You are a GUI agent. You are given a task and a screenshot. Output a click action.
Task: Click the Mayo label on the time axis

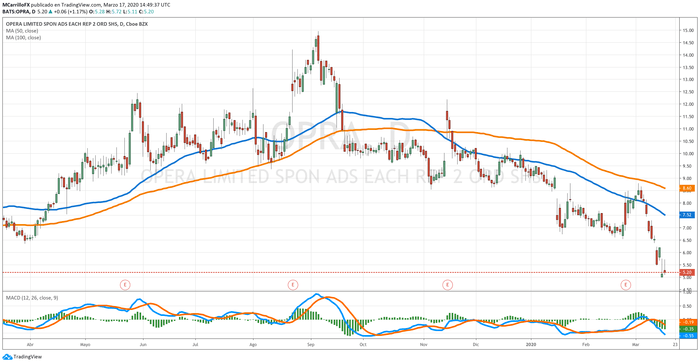pos(85,345)
